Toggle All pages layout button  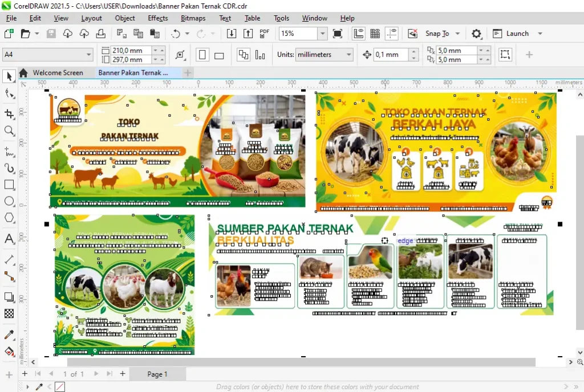(244, 55)
